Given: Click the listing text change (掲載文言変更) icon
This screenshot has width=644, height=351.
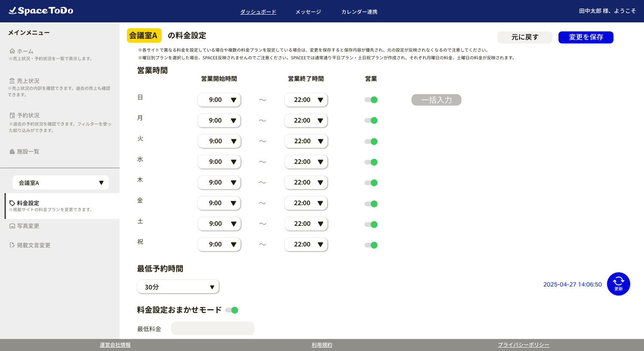Looking at the screenshot, I should 12,245.
